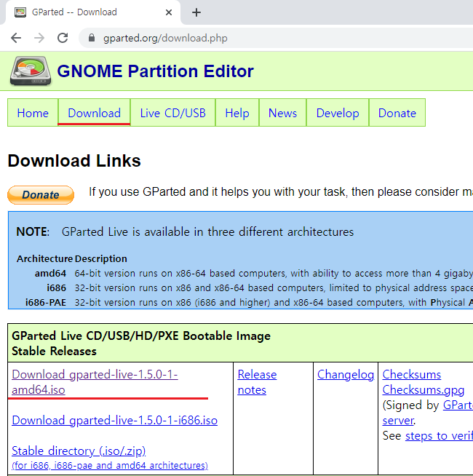Open the Help menu item
This screenshot has width=473, height=476.
pos(237,113)
